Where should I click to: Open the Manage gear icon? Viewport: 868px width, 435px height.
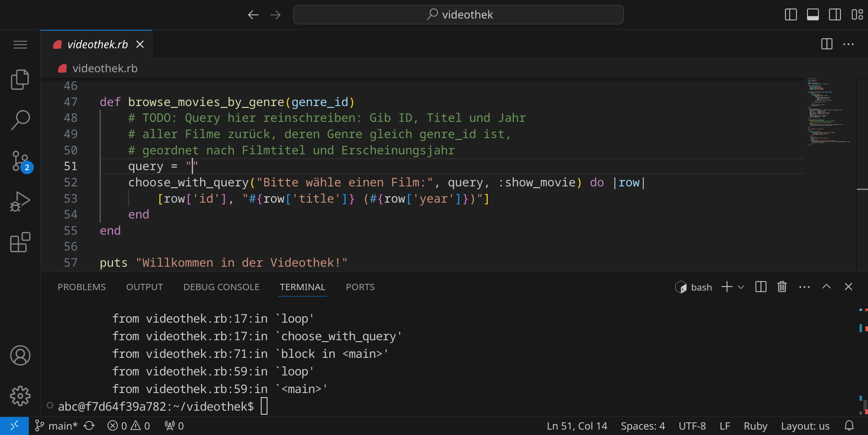[x=20, y=396]
